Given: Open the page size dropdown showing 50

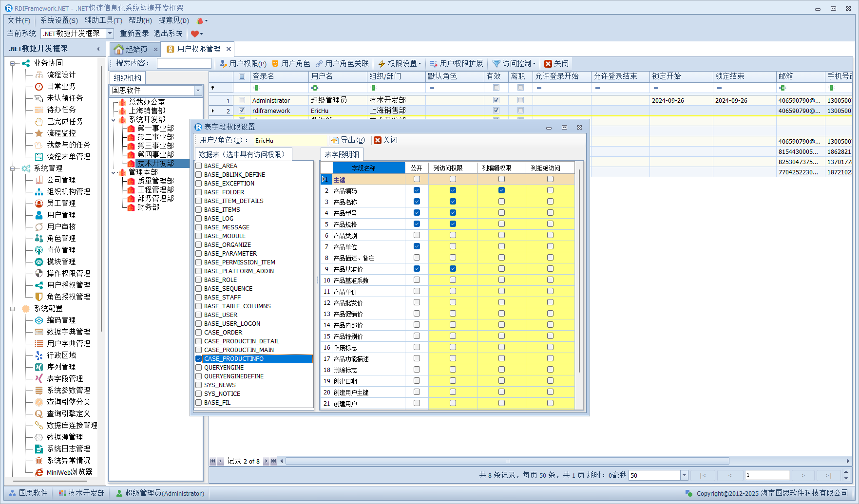Looking at the screenshot, I should pyautogui.click(x=684, y=475).
